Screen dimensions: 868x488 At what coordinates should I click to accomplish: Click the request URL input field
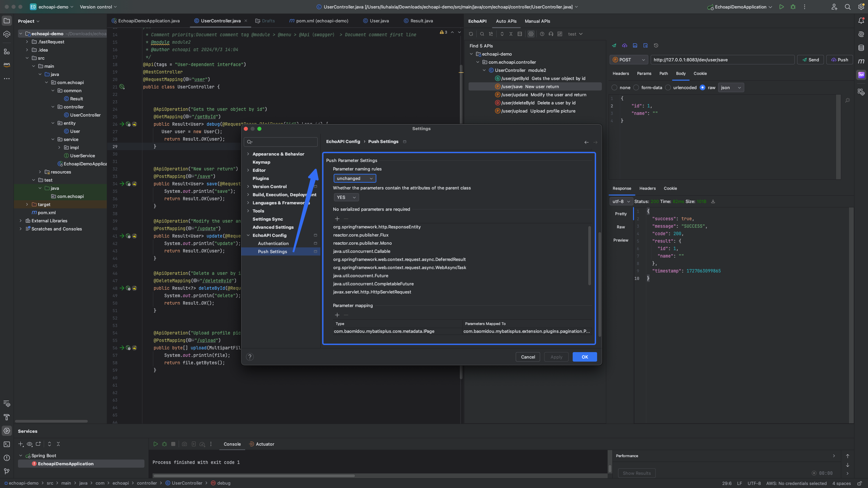click(722, 60)
